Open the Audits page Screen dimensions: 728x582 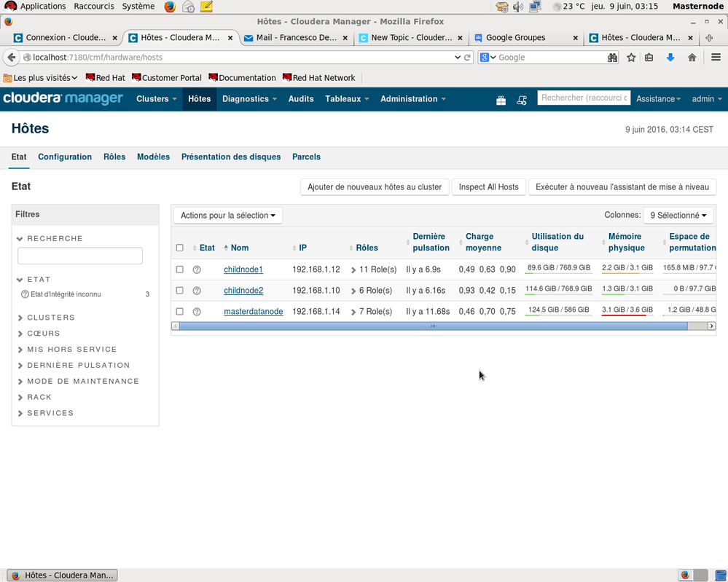click(x=301, y=99)
